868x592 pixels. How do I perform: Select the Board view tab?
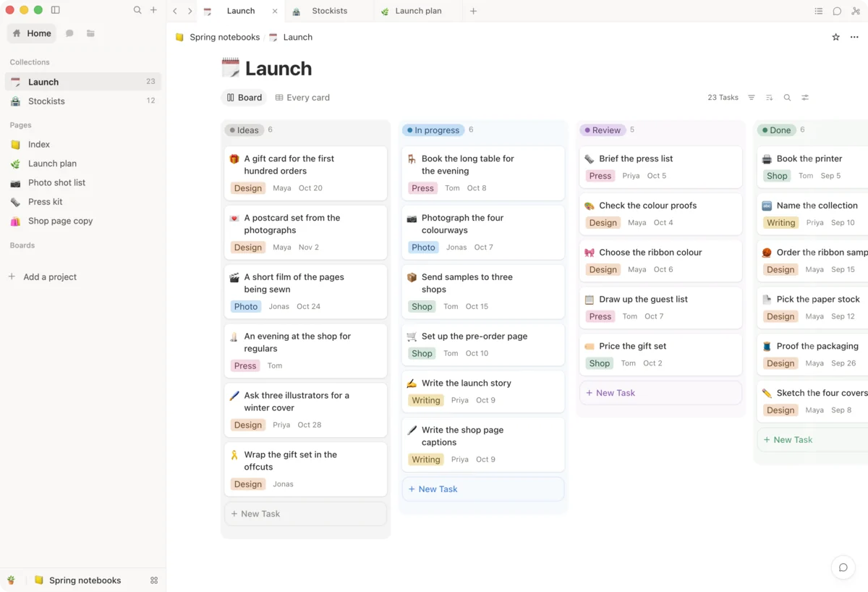[x=244, y=98]
